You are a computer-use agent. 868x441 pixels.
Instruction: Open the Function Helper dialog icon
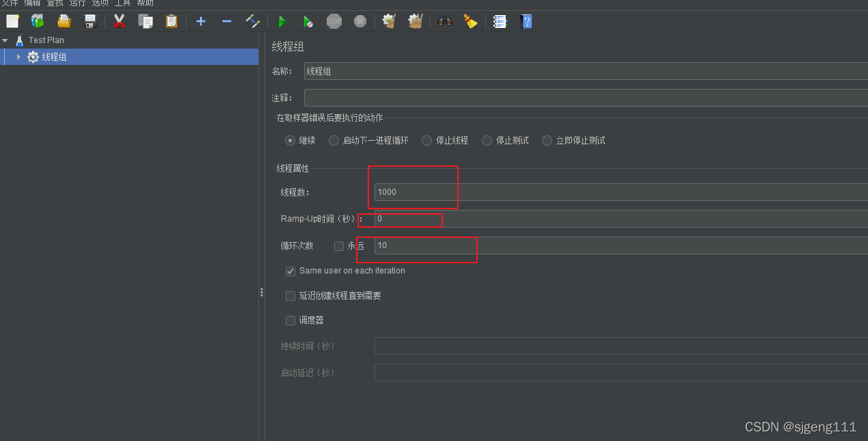[500, 21]
